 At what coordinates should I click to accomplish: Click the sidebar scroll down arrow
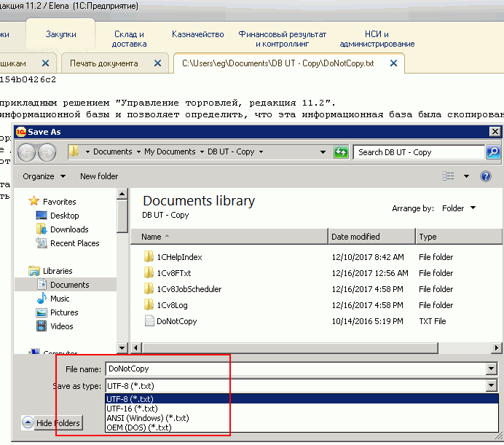click(122, 347)
